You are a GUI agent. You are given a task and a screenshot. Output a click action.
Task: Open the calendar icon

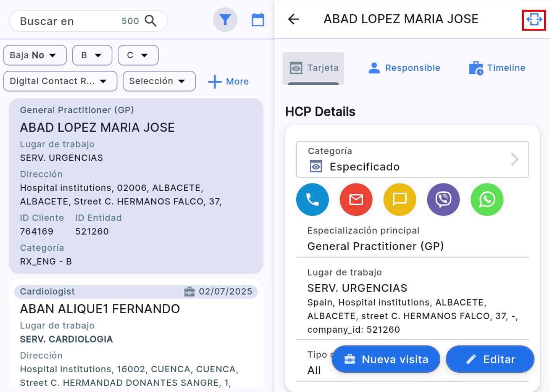coord(258,20)
